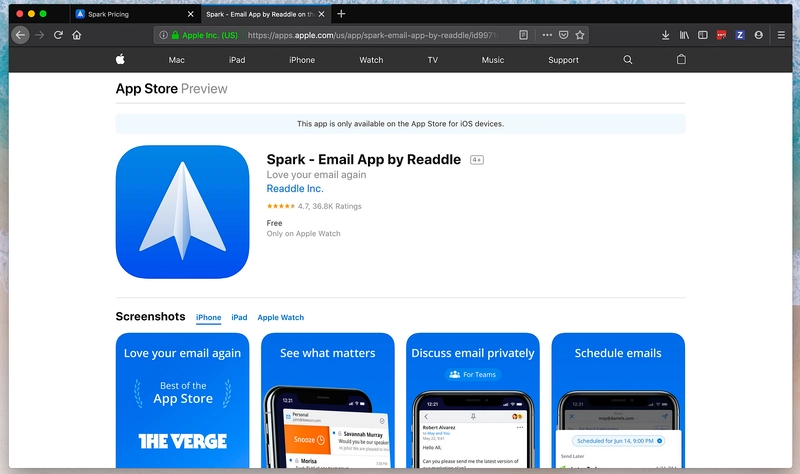Open the 'Discuss email privately' screenshot
This screenshot has width=800, height=474.
click(473, 401)
